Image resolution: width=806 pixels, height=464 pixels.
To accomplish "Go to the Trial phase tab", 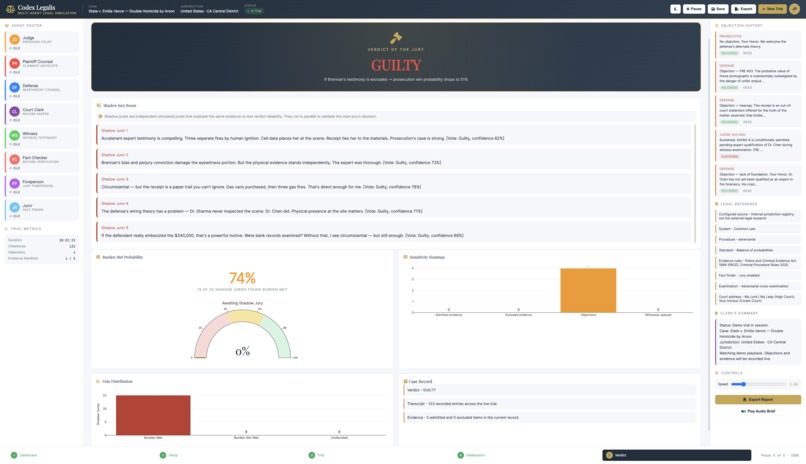I will [317, 455].
